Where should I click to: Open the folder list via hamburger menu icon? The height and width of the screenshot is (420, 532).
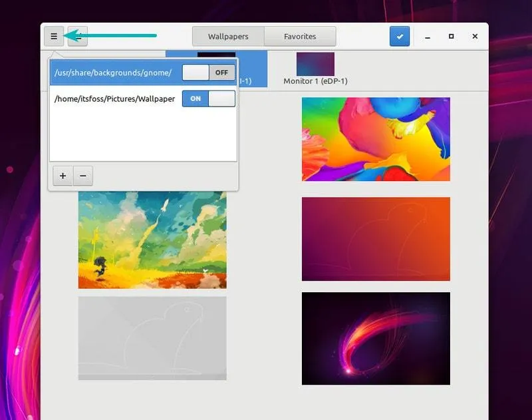(54, 36)
